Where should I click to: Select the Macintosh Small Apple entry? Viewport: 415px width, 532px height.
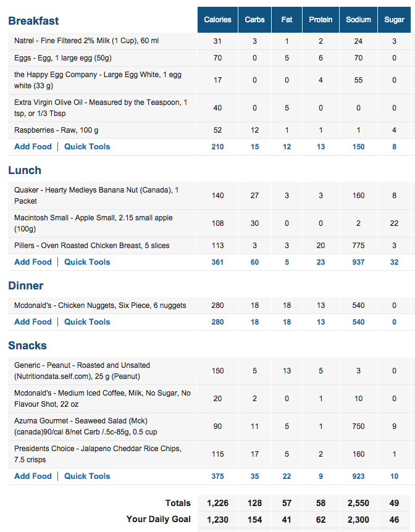click(93, 223)
